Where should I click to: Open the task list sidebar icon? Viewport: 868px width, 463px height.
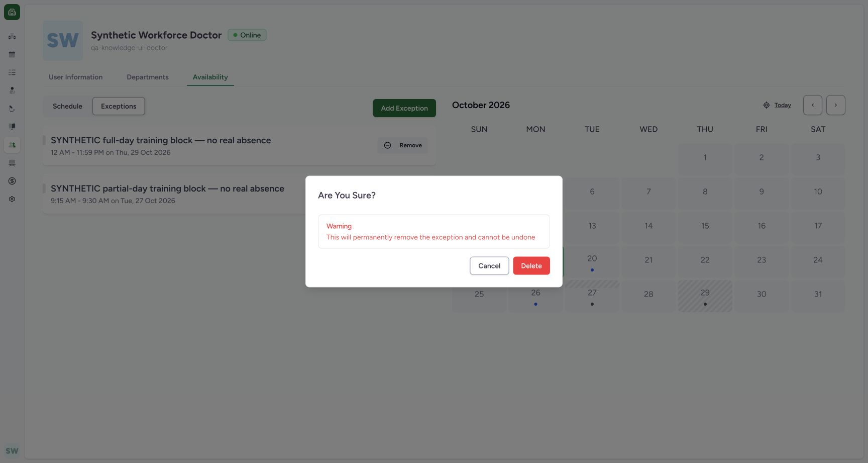12,72
